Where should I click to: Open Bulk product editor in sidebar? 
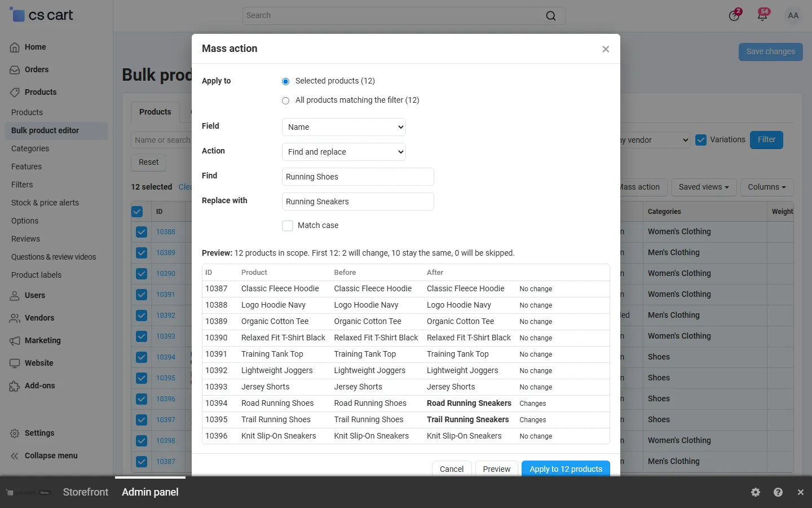(x=56, y=131)
